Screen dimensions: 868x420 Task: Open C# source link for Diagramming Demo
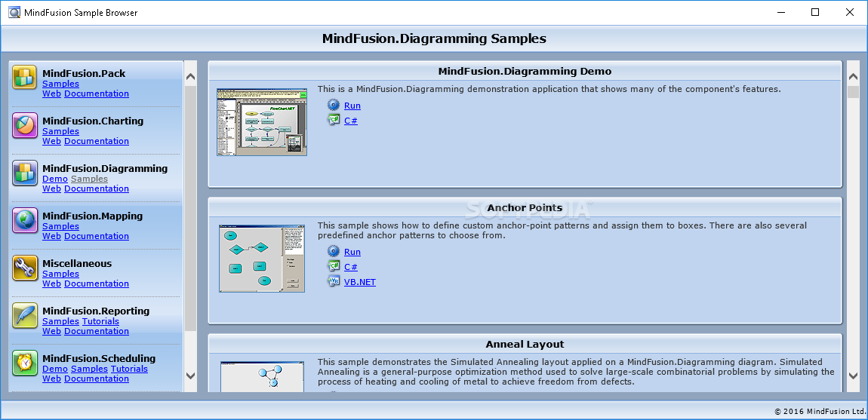[351, 120]
